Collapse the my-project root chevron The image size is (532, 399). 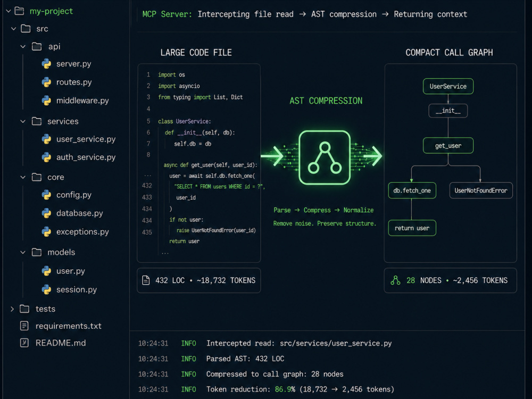tap(9, 11)
